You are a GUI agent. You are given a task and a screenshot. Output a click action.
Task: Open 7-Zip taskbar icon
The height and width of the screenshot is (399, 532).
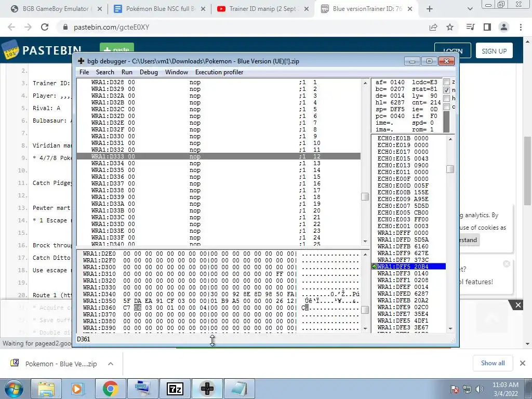[x=175, y=389]
